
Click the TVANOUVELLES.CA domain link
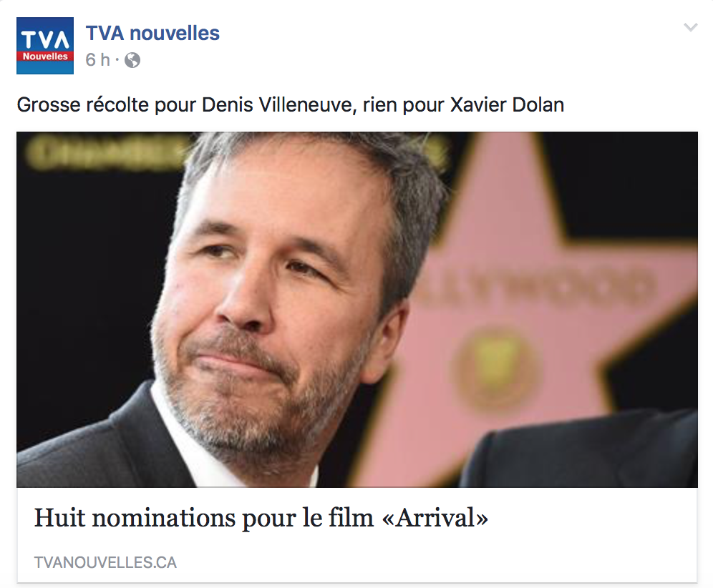[x=105, y=562]
